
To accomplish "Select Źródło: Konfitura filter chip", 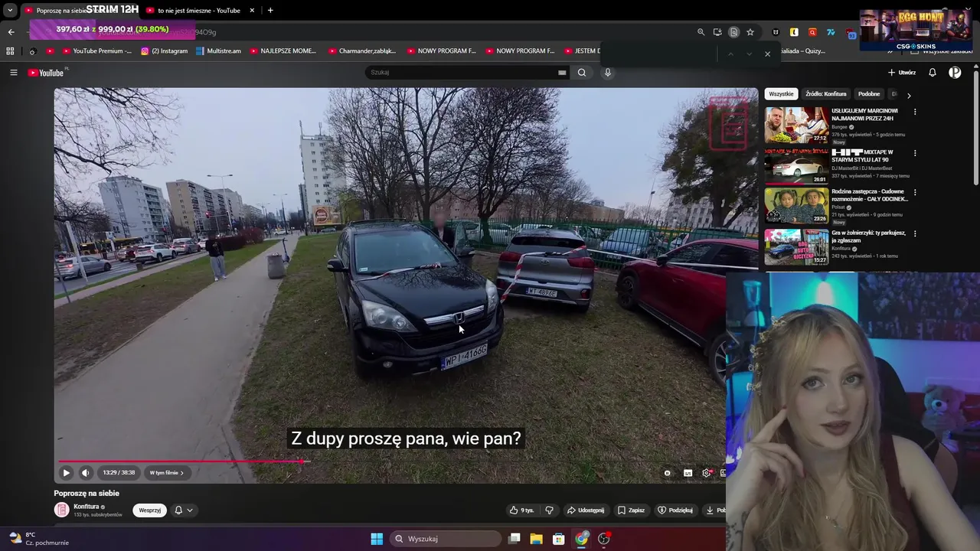I will point(825,94).
